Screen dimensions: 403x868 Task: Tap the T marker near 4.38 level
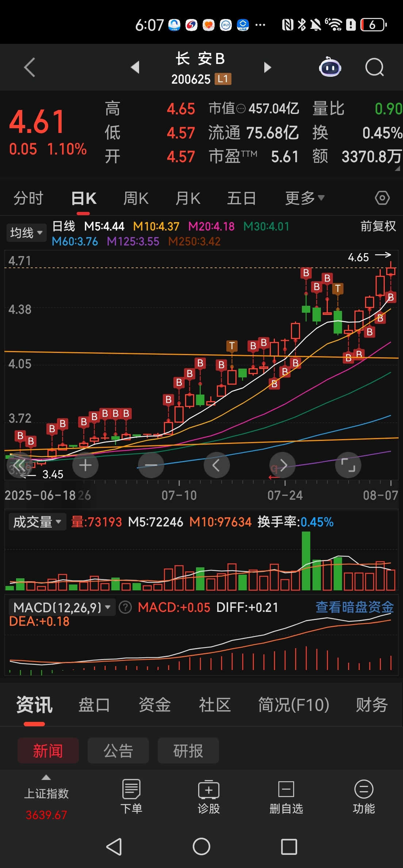point(338,289)
